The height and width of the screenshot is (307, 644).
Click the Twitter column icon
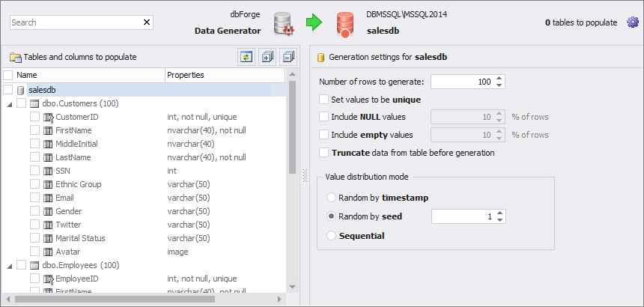pyautogui.click(x=48, y=225)
